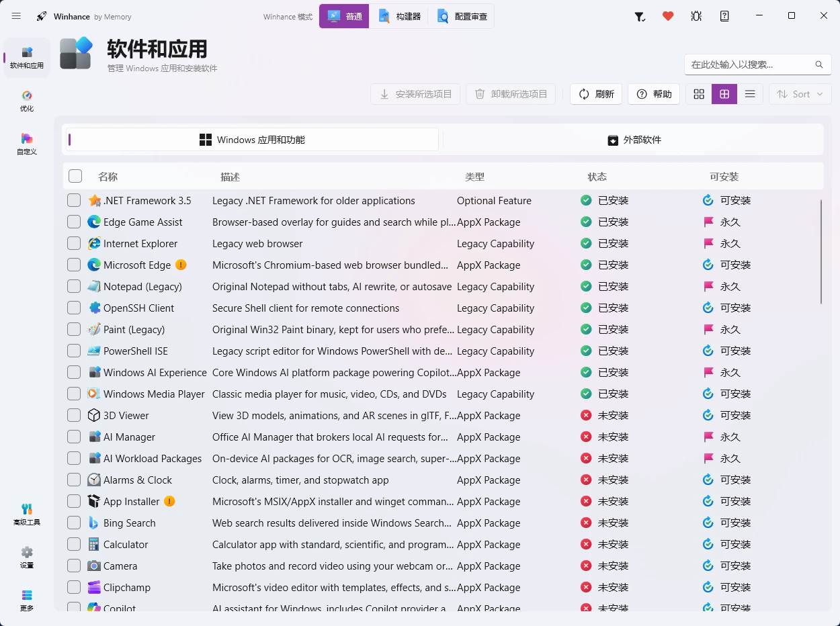Image resolution: width=840 pixels, height=626 pixels.
Task: Click the Bing Search icon
Action: pos(94,523)
